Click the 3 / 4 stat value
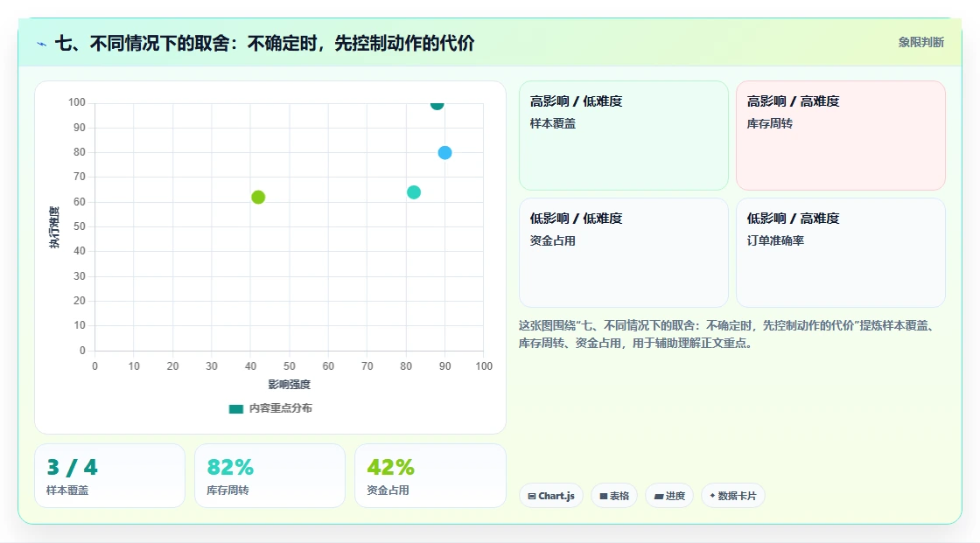Screen dimensions: 980x543 point(72,468)
